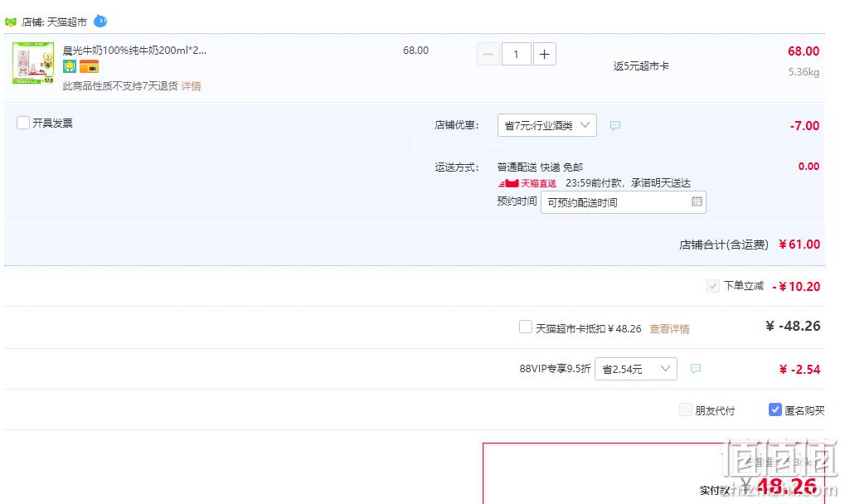Viewport: 845px width, 504px height.
Task: Open the 晨光牛奶100%纯牛奶200ml product title
Action: [134, 50]
